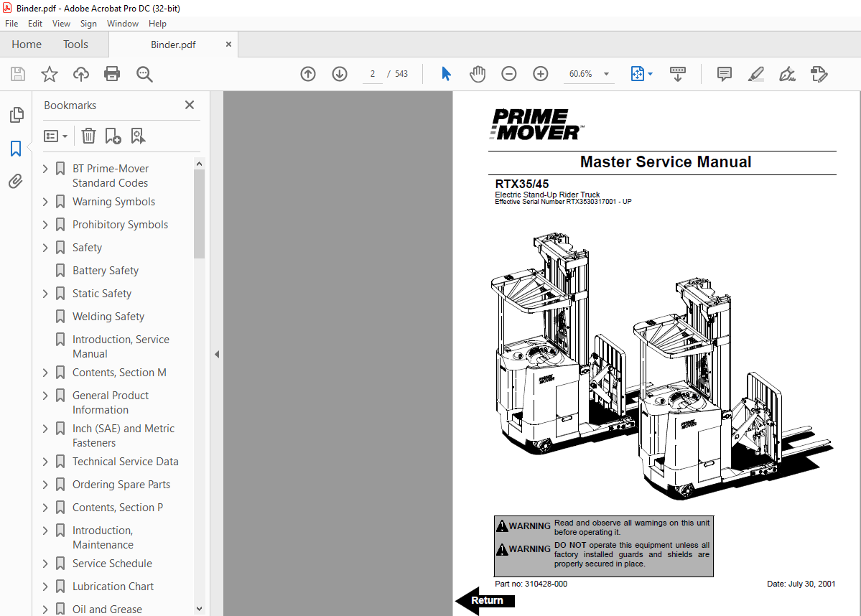Toggle the bookmarks panel icon
Image resolution: width=861 pixels, height=616 pixels.
16,148
